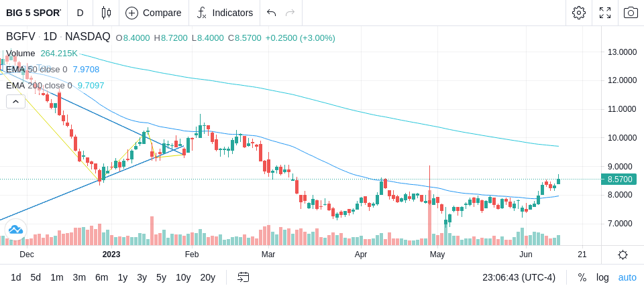The image size is (644, 290).
Task: Click the cloud logo icon on chart
Action: coord(15,230)
